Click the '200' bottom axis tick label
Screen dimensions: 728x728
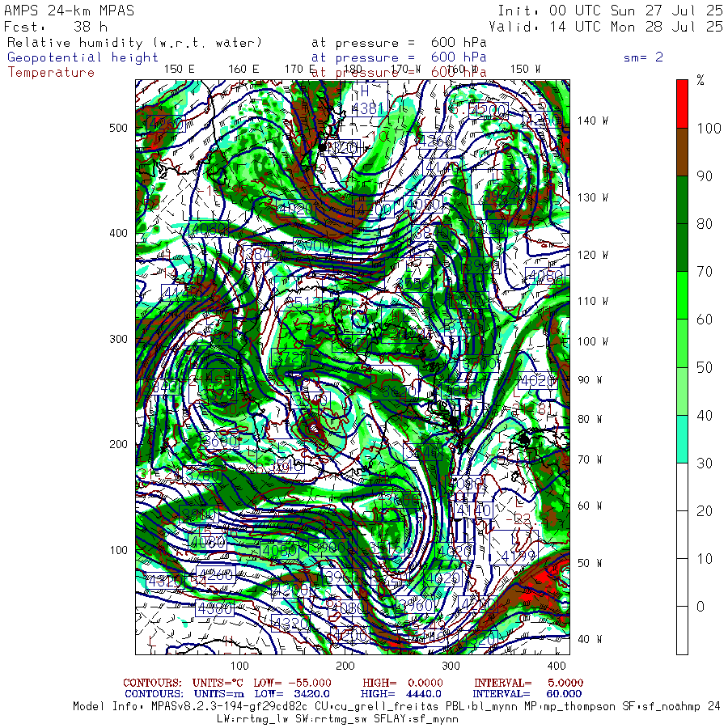[x=345, y=666]
